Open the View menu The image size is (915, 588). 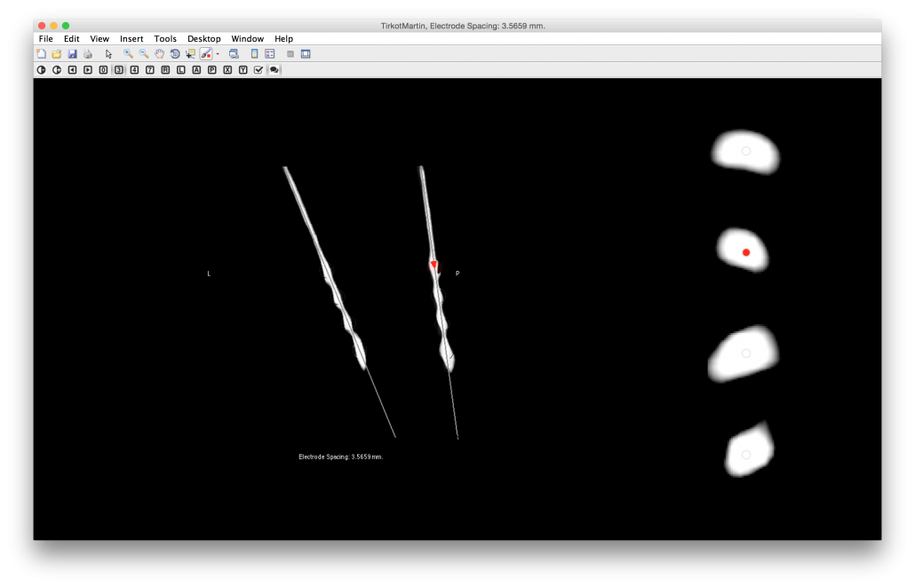click(x=99, y=38)
